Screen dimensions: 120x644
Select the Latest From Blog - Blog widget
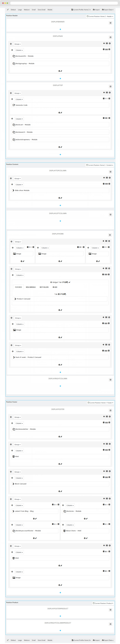[35, 511]
